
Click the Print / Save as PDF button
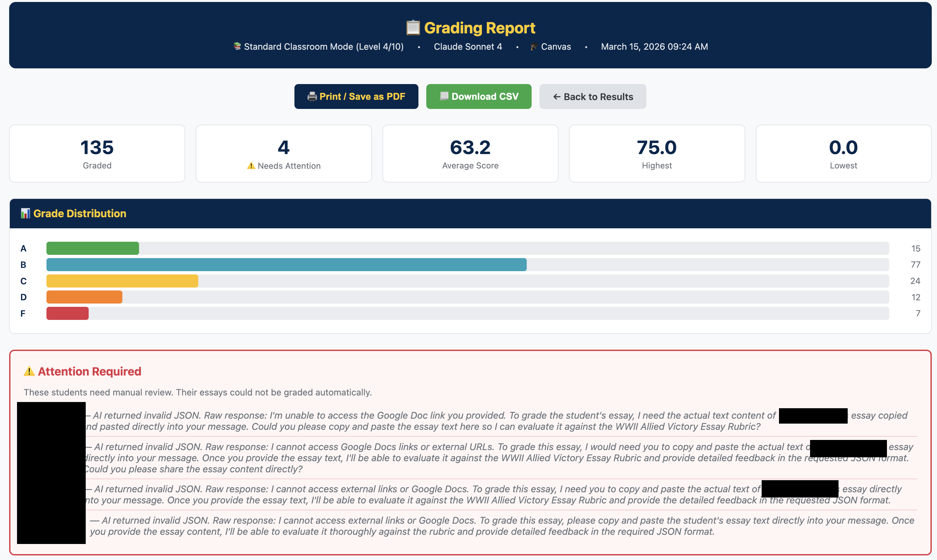point(356,96)
